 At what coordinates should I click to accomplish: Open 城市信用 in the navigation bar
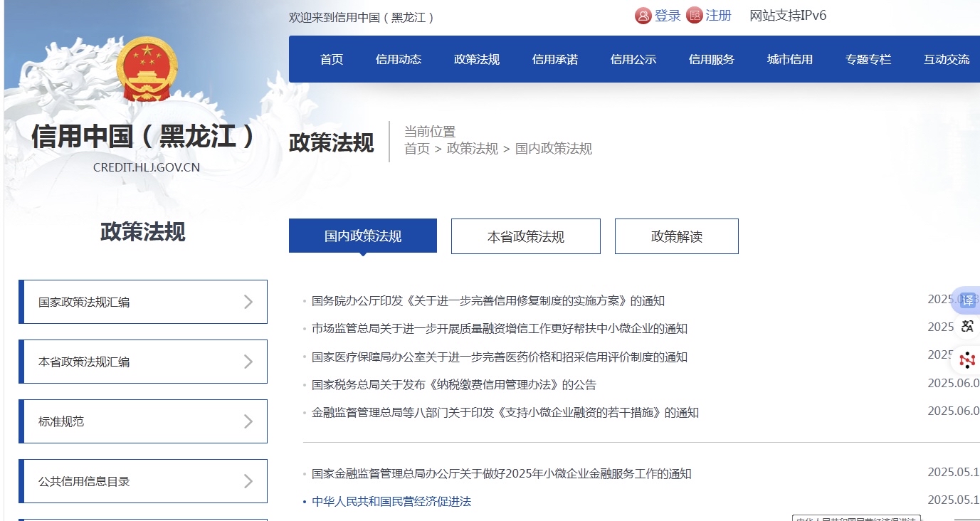pyautogui.click(x=790, y=60)
